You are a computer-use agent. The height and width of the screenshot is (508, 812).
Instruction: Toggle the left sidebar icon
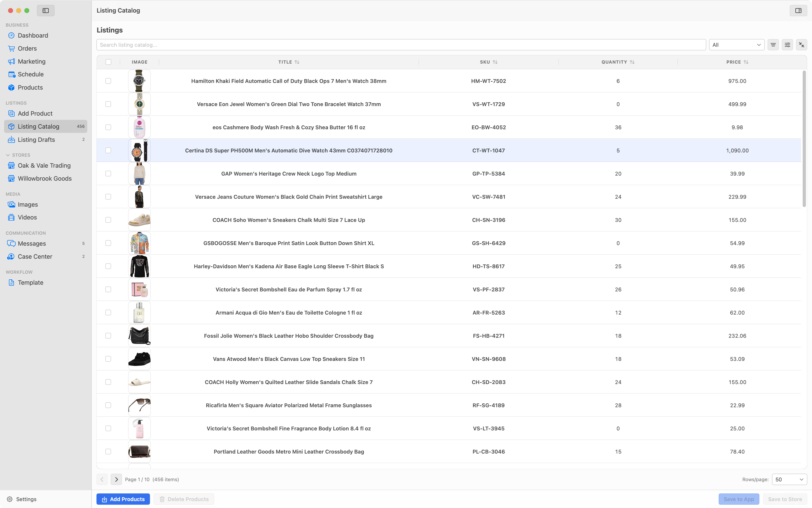coord(46,10)
